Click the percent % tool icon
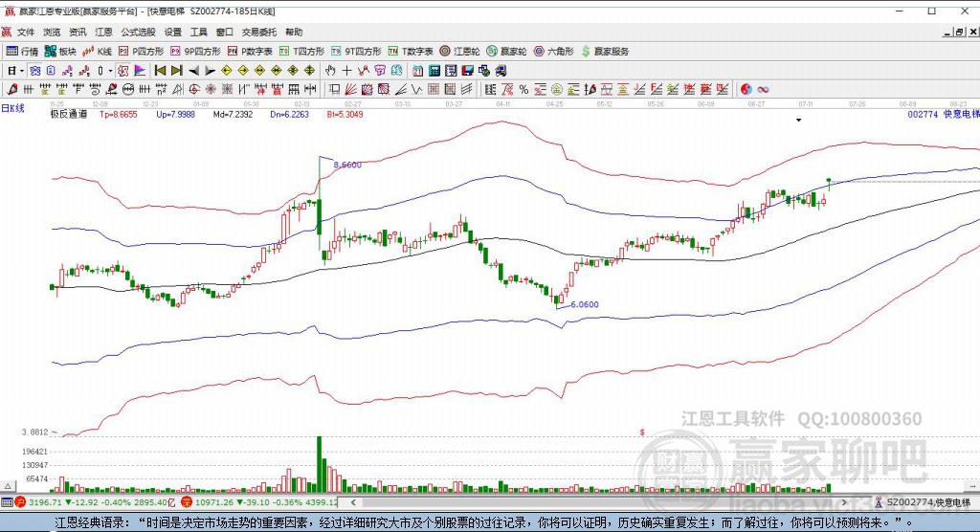Viewport: 980px width, 532px height. coord(523,89)
